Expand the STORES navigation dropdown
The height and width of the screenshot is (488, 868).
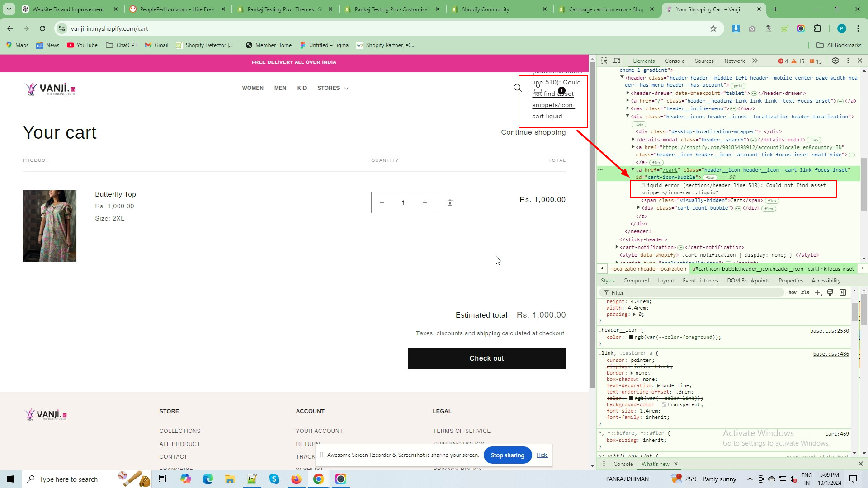pyautogui.click(x=333, y=88)
